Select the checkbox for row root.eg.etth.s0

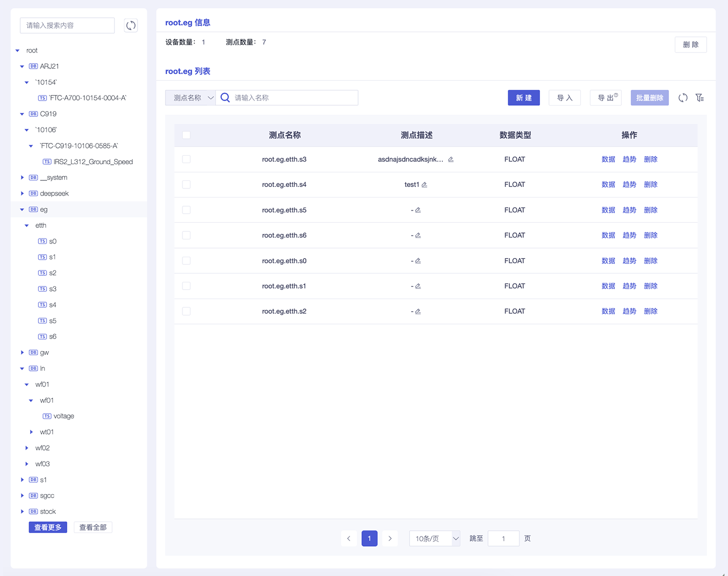187,261
